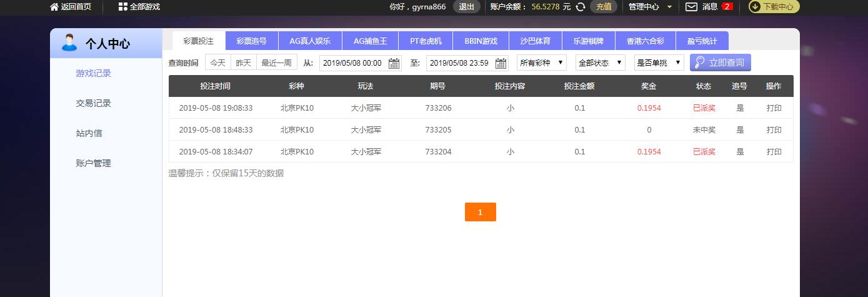Open the envelope 消息 icon
The image size is (868, 297).
pos(691,7)
